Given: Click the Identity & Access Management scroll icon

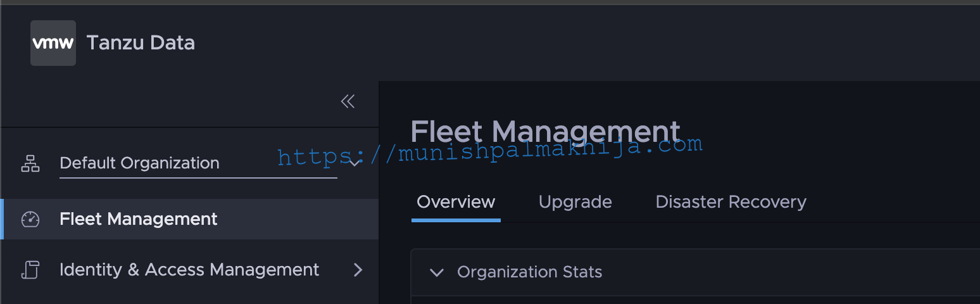Looking at the screenshot, I should click(30, 270).
